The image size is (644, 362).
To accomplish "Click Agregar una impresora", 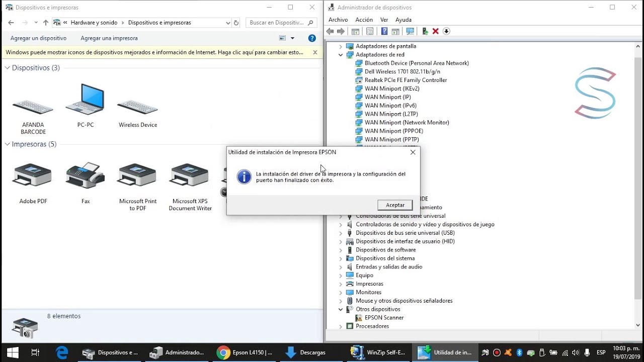I will [109, 38].
